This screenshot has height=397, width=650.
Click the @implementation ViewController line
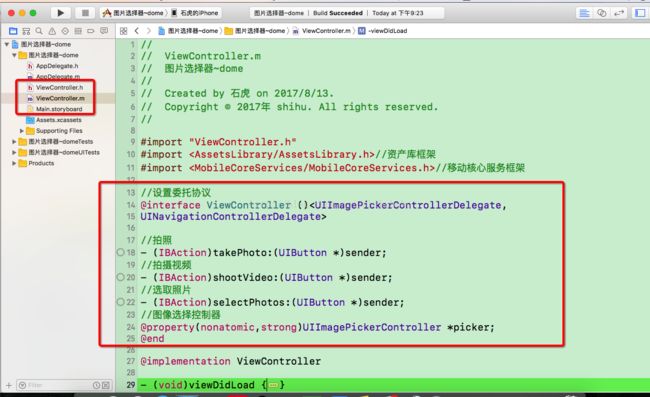click(230, 361)
